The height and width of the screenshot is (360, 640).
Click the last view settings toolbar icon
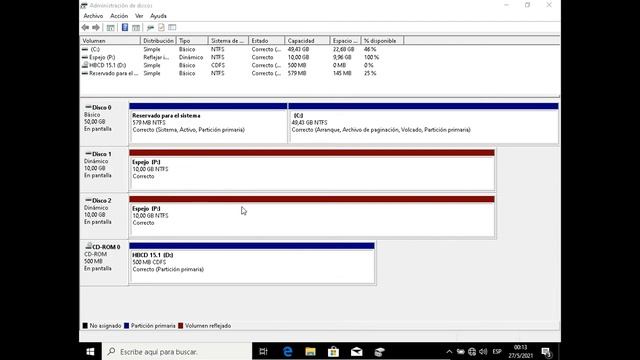[x=172, y=27]
